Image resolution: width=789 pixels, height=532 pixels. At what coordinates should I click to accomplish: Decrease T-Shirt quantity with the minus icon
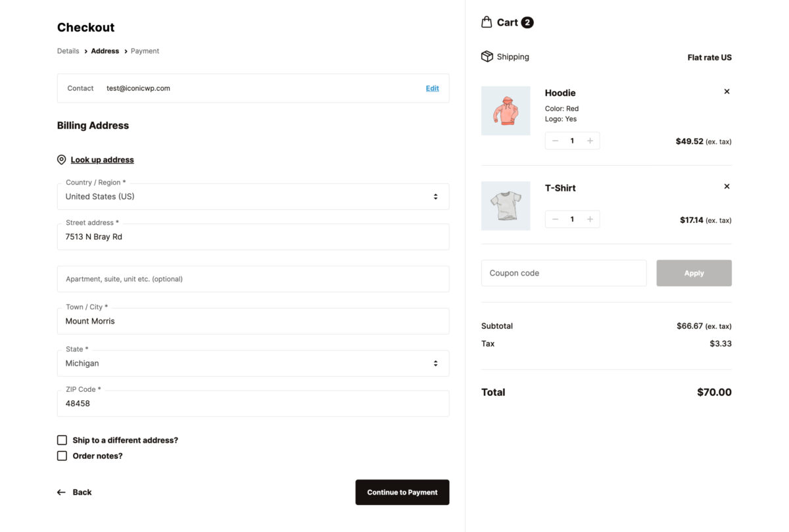(x=555, y=219)
